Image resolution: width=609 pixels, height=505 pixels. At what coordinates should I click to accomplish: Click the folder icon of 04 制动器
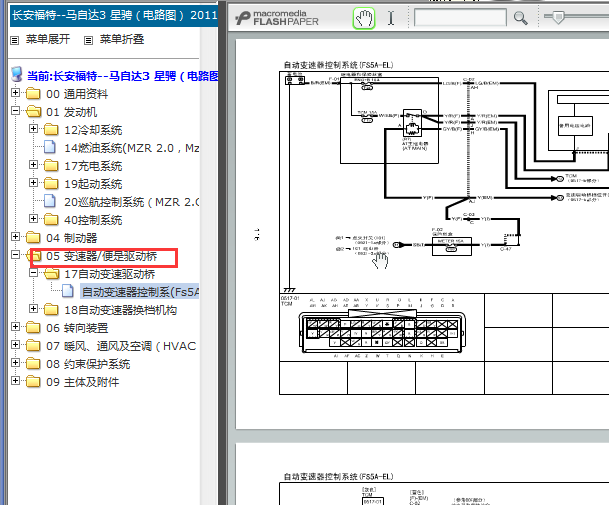[x=33, y=238]
